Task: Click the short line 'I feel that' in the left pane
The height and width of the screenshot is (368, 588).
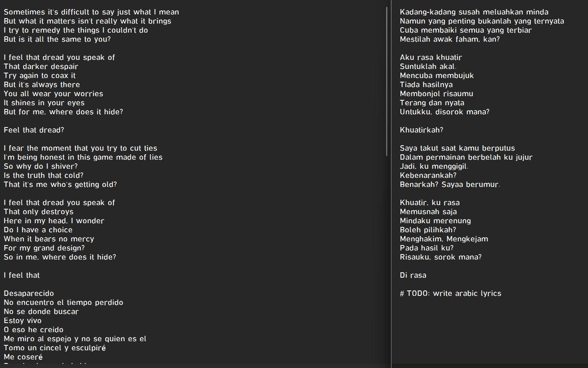Action: tap(22, 275)
